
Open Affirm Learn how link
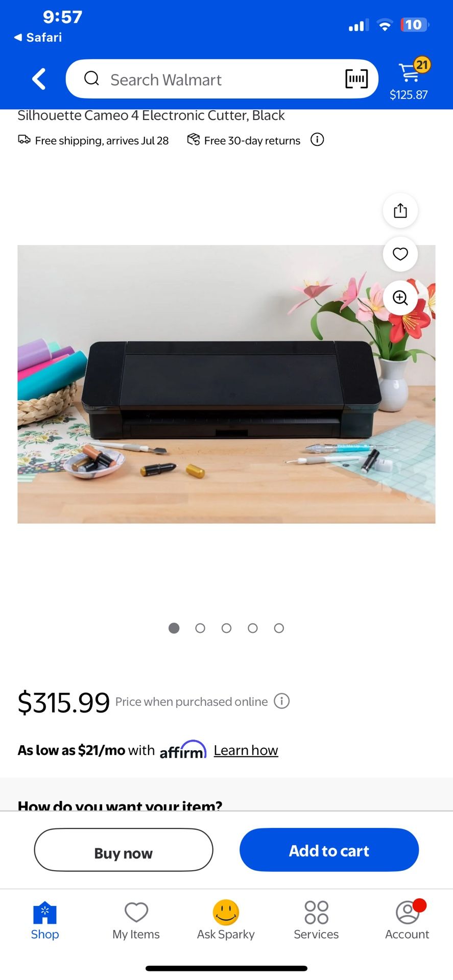[x=246, y=750]
